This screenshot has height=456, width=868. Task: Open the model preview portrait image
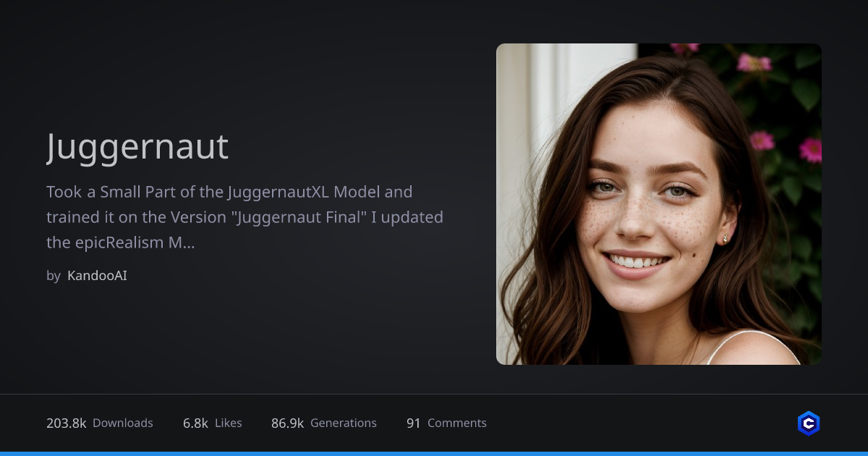(x=658, y=204)
